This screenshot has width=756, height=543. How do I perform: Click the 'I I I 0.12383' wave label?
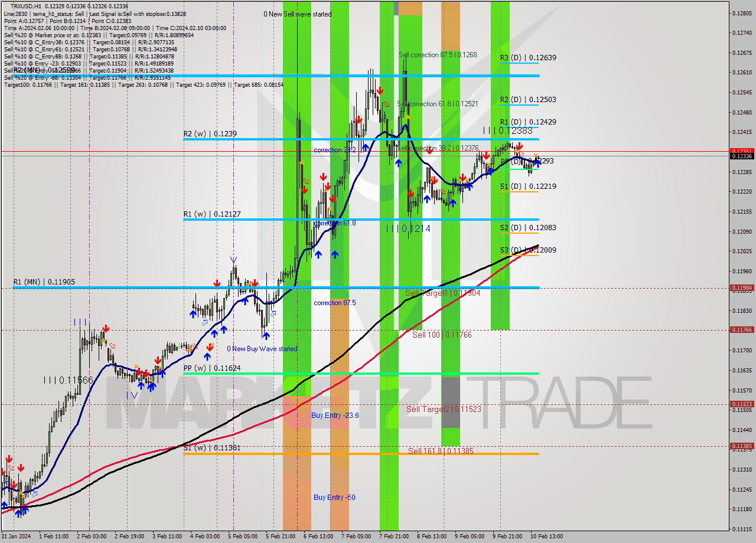(508, 131)
